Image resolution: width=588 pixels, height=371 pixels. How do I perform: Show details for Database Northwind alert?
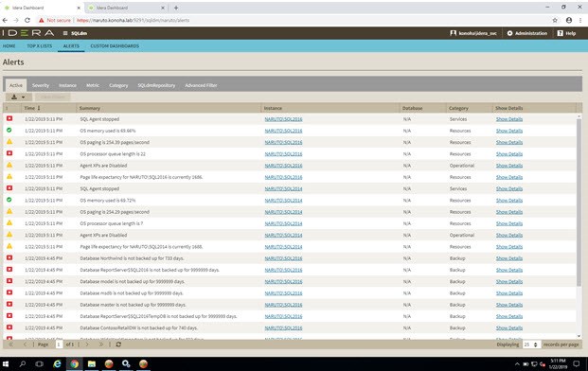click(509, 258)
